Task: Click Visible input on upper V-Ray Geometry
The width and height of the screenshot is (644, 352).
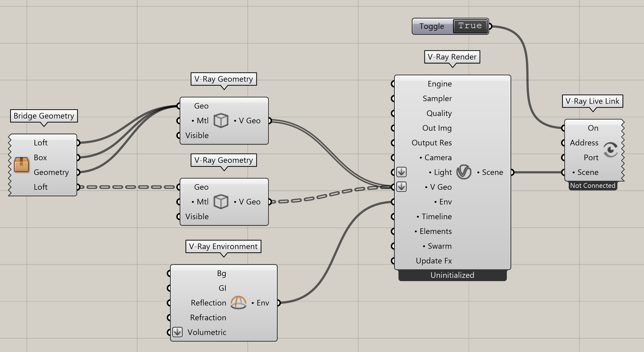Action: (197, 135)
